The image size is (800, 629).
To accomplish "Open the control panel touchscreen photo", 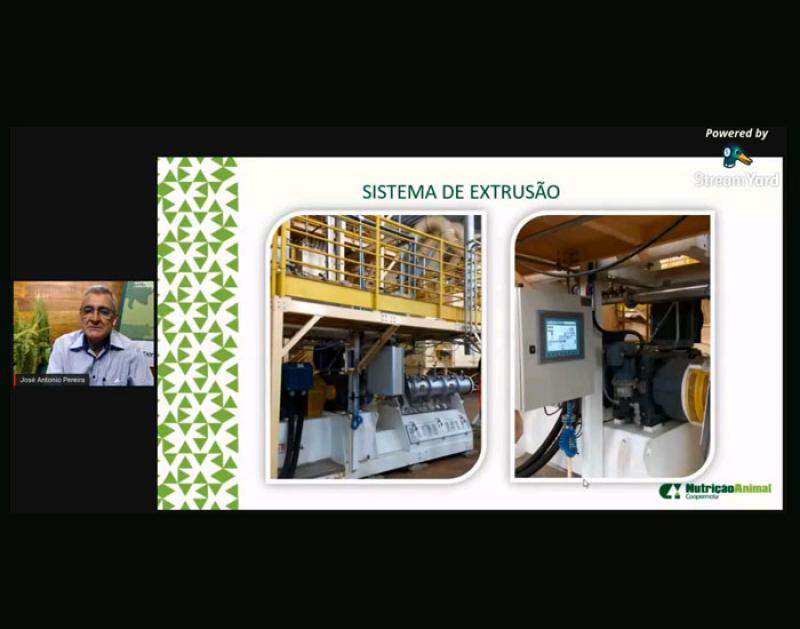I will [x=612, y=347].
